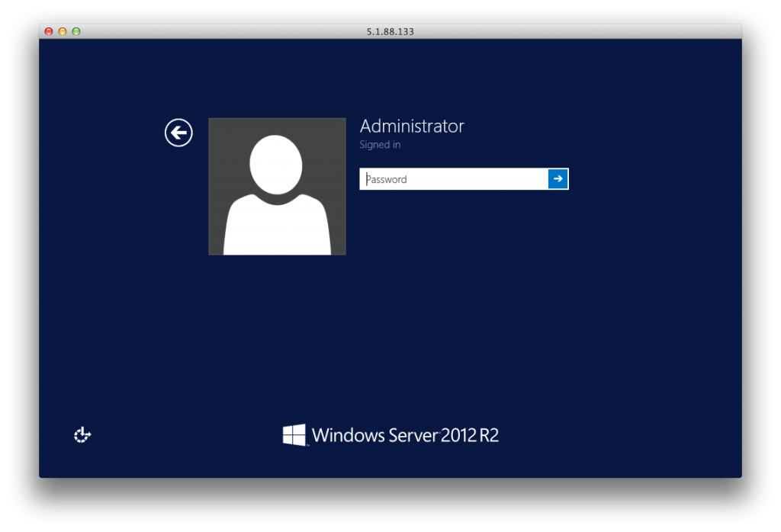Click the Signed in status text
The width and height of the screenshot is (781, 532).
(x=380, y=144)
